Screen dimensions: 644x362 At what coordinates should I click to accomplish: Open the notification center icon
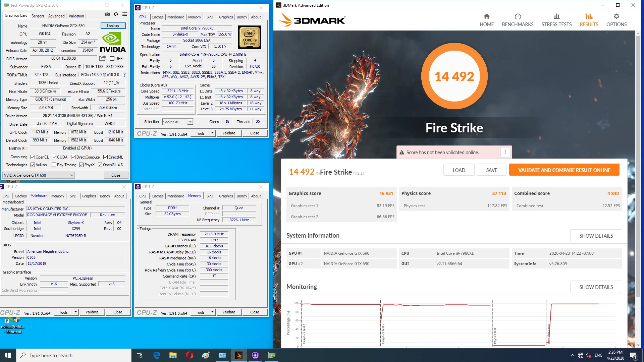pyautogui.click(x=633, y=355)
